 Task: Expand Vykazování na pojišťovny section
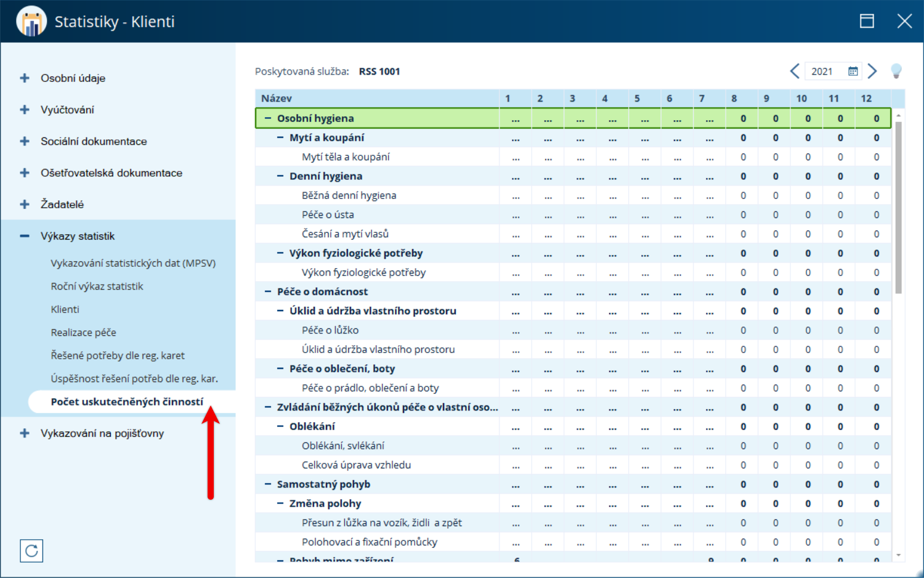click(x=25, y=433)
